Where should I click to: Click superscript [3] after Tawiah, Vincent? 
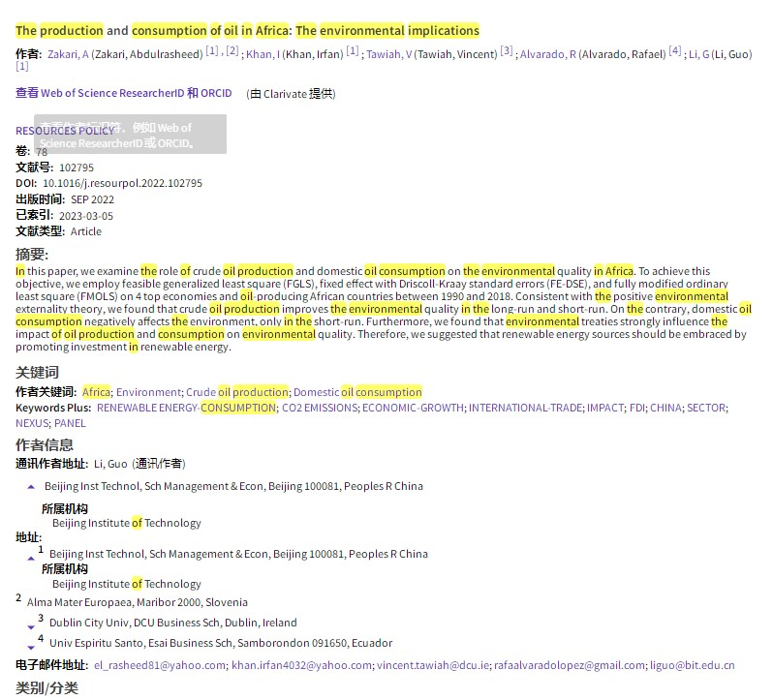tap(507, 51)
